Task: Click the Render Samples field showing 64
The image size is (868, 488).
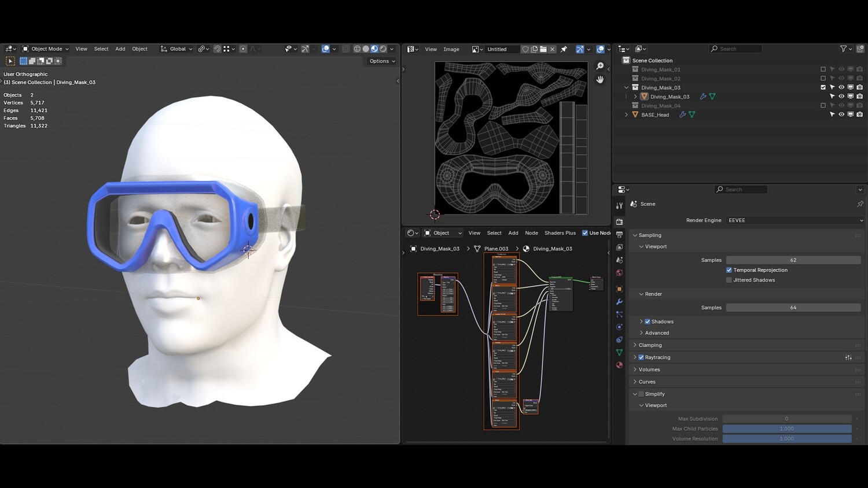Action: [x=793, y=308]
